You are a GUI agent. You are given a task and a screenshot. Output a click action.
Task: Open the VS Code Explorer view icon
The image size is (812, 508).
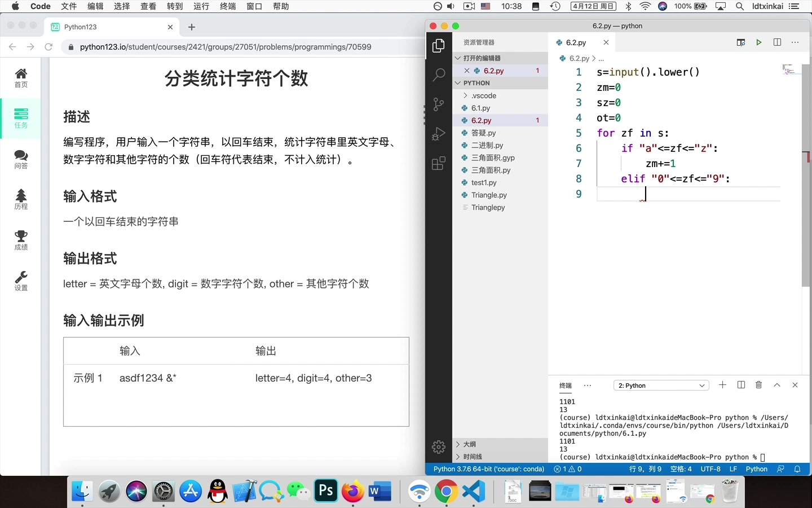pos(439,46)
